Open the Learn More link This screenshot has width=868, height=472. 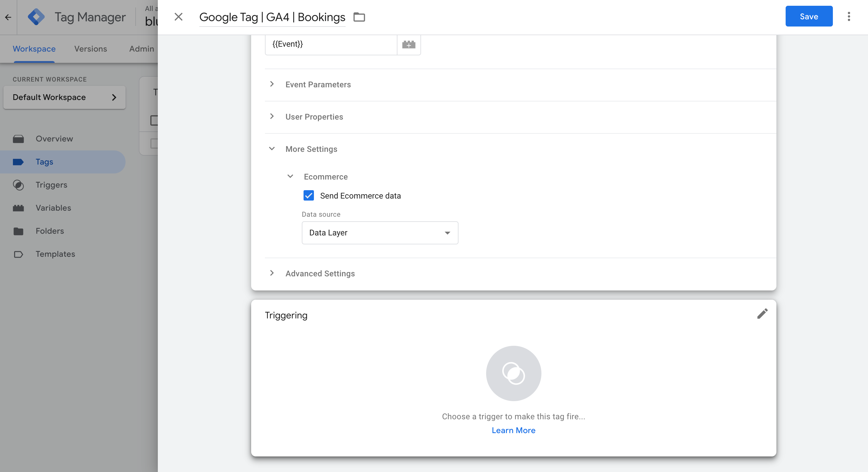pos(513,430)
